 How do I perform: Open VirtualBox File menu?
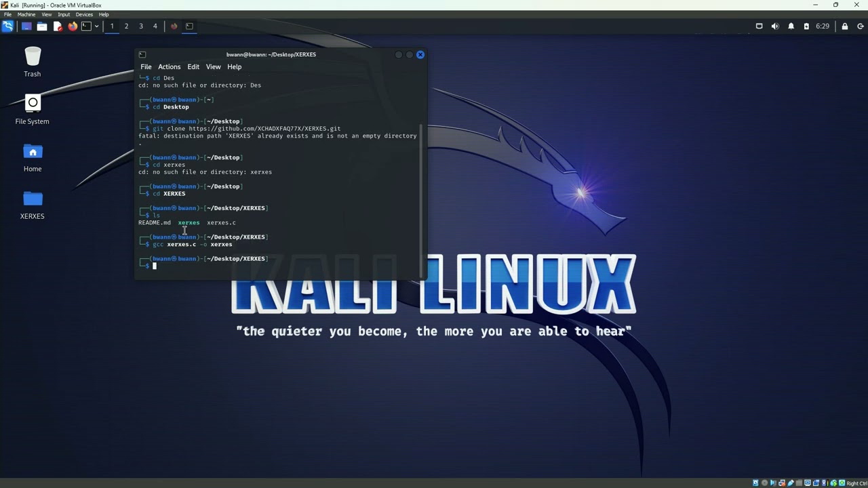pyautogui.click(x=8, y=14)
